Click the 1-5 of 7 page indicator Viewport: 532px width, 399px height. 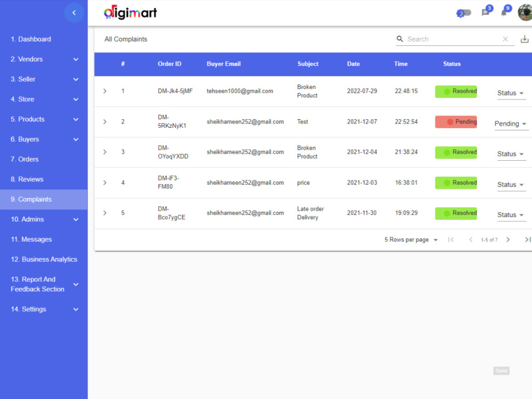click(x=489, y=240)
